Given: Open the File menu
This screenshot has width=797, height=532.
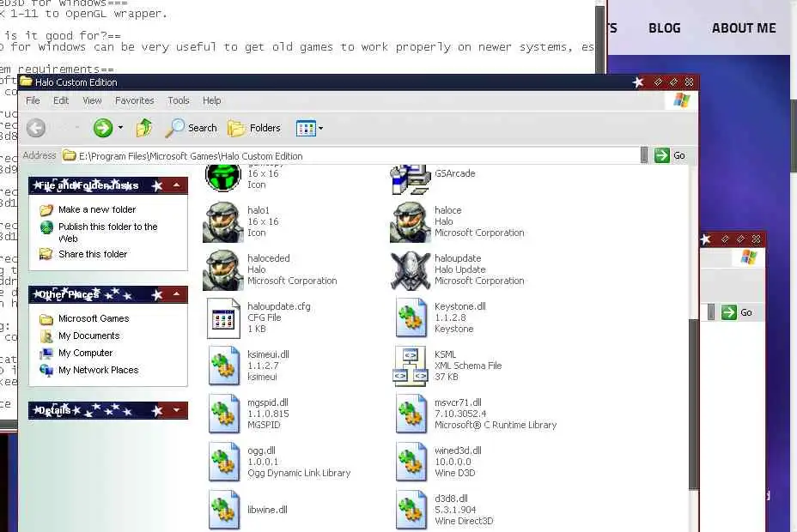Looking at the screenshot, I should tap(33, 100).
